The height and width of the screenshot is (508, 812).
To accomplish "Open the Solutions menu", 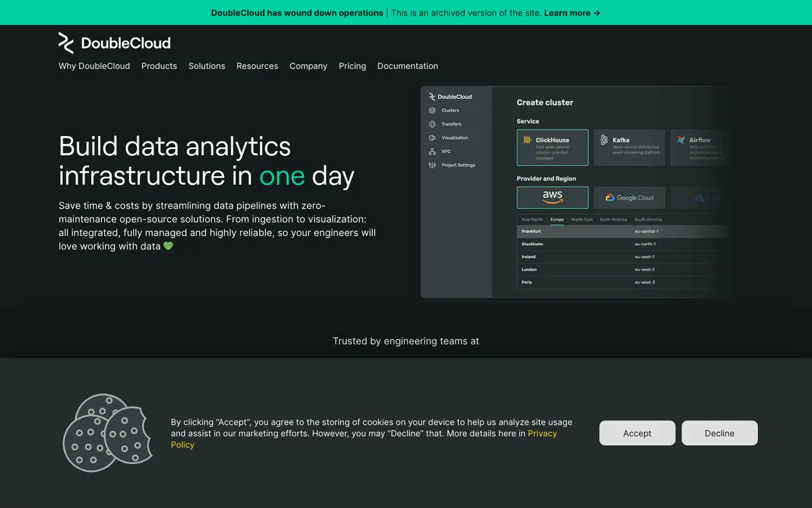I will tap(207, 66).
